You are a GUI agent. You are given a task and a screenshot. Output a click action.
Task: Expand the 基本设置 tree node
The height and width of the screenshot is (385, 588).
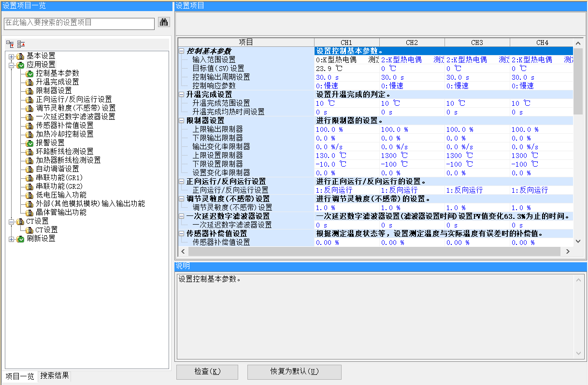pyautogui.click(x=11, y=57)
